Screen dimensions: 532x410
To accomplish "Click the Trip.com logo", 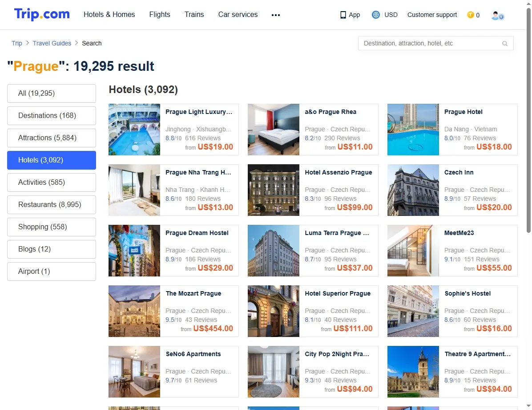I will pyautogui.click(x=42, y=14).
